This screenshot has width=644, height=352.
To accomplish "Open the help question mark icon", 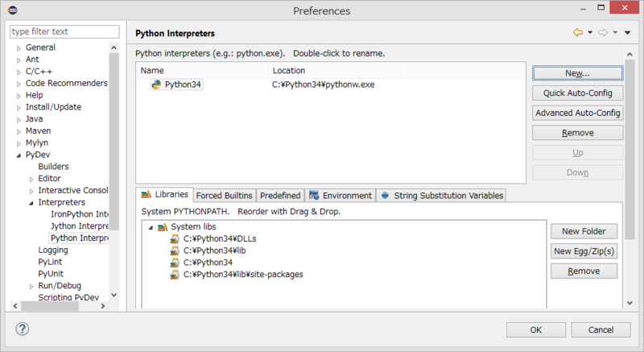I will tap(23, 329).
